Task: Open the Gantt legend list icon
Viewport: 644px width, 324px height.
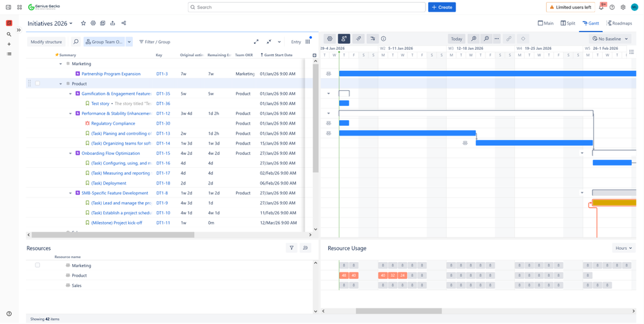Action: 632,52
